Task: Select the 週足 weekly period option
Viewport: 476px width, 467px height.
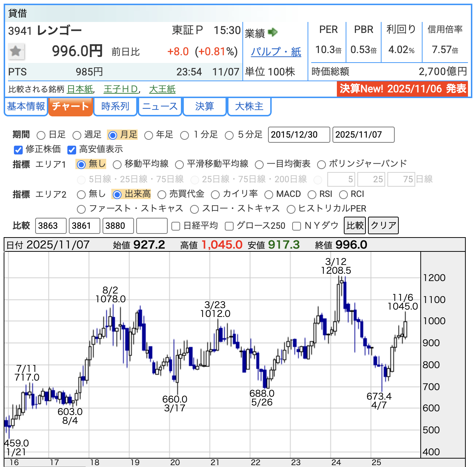Action: tap(77, 135)
